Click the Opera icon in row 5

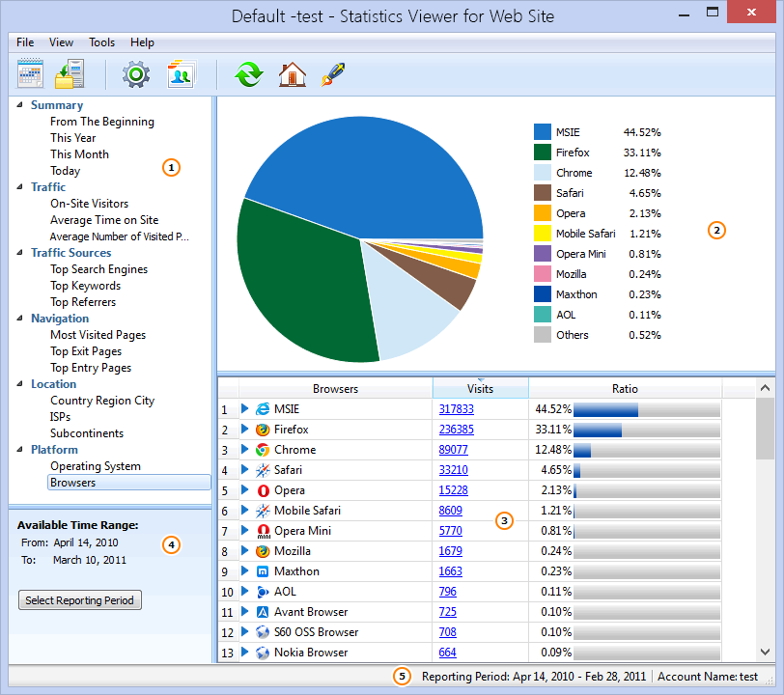point(263,490)
